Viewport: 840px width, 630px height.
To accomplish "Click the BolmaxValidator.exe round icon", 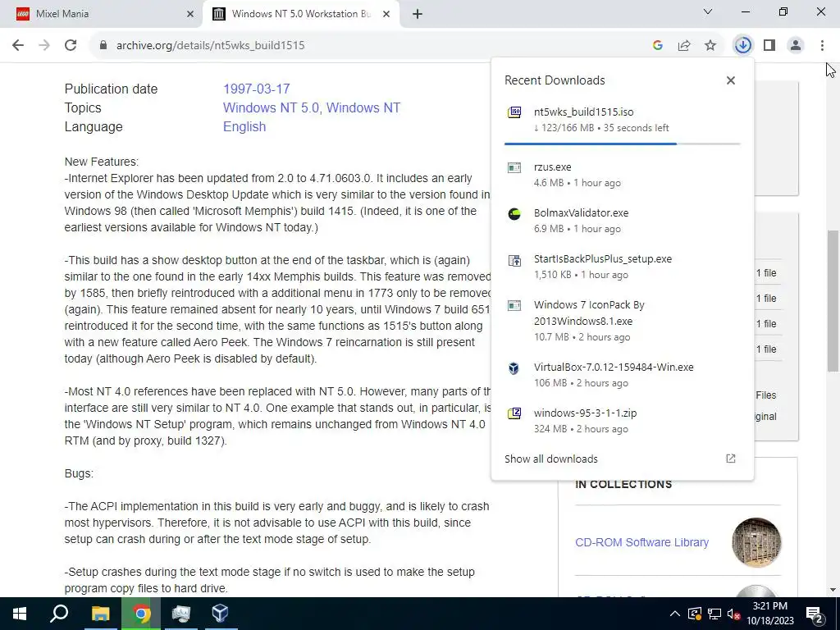I will click(514, 214).
